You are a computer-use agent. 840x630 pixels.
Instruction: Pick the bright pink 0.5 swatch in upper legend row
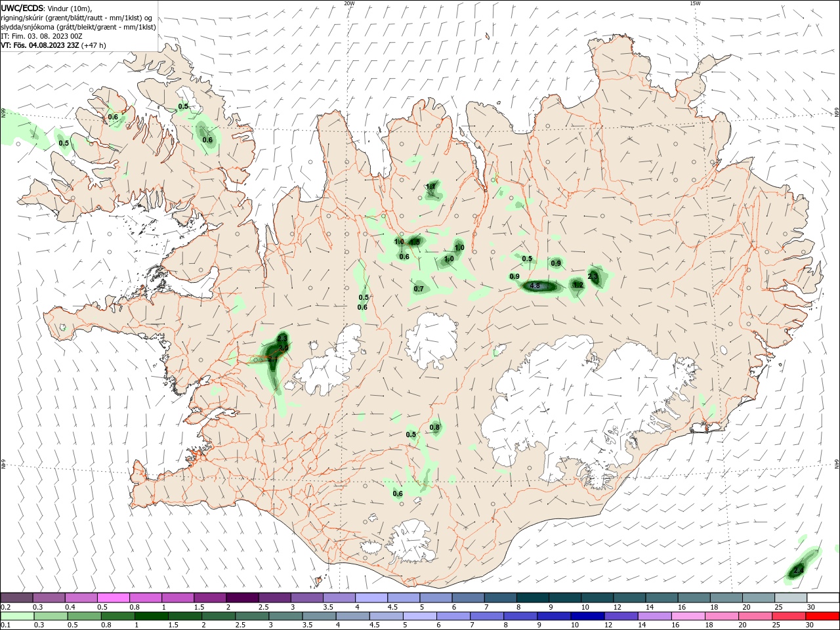point(113,598)
